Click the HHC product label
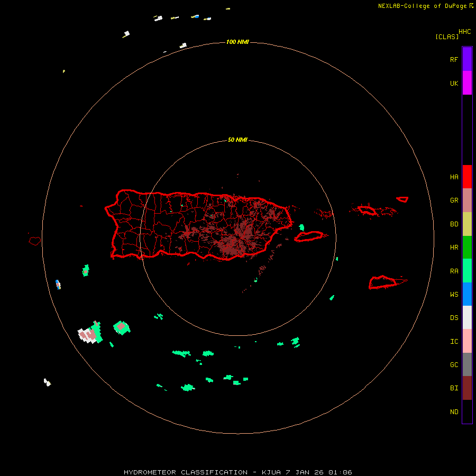 point(464,32)
